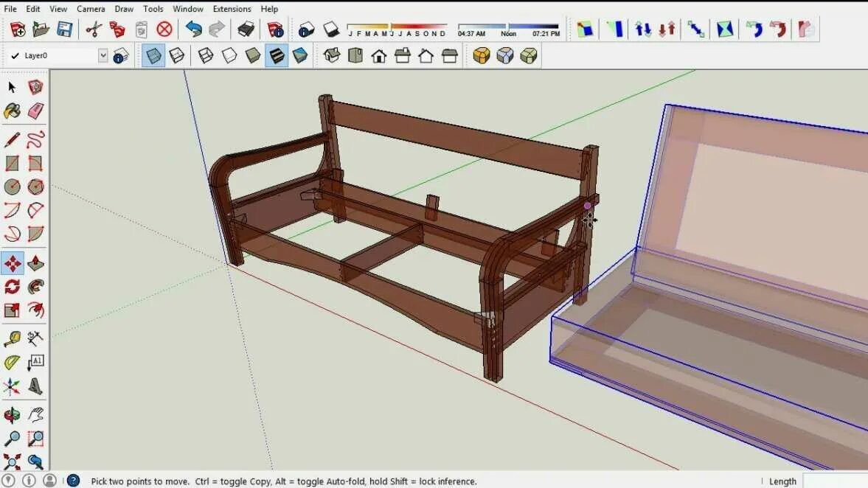The height and width of the screenshot is (488, 868).
Task: Open the File menu
Action: coord(10,9)
